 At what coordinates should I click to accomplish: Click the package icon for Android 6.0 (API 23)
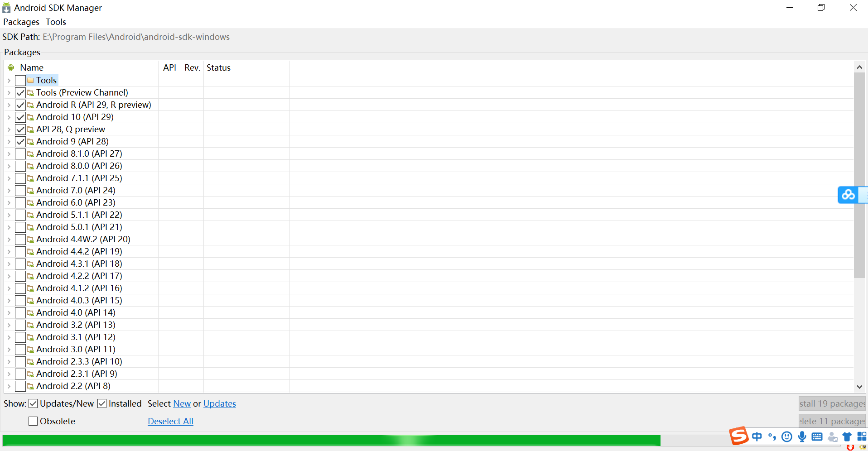30,203
